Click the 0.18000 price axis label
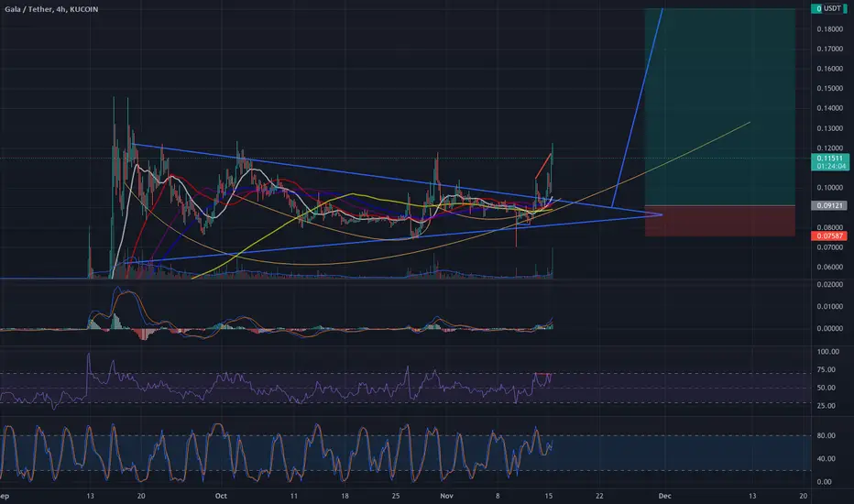854x504 pixels. [829, 29]
